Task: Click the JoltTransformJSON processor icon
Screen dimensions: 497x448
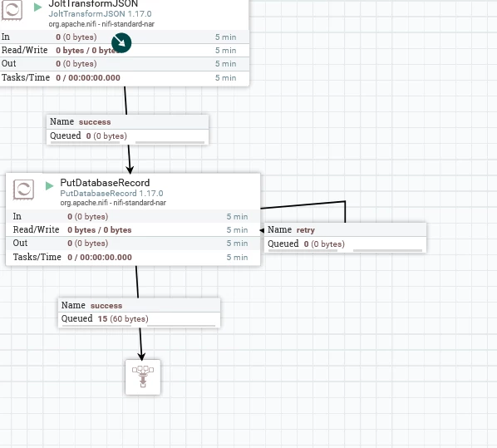Action: click(12, 10)
